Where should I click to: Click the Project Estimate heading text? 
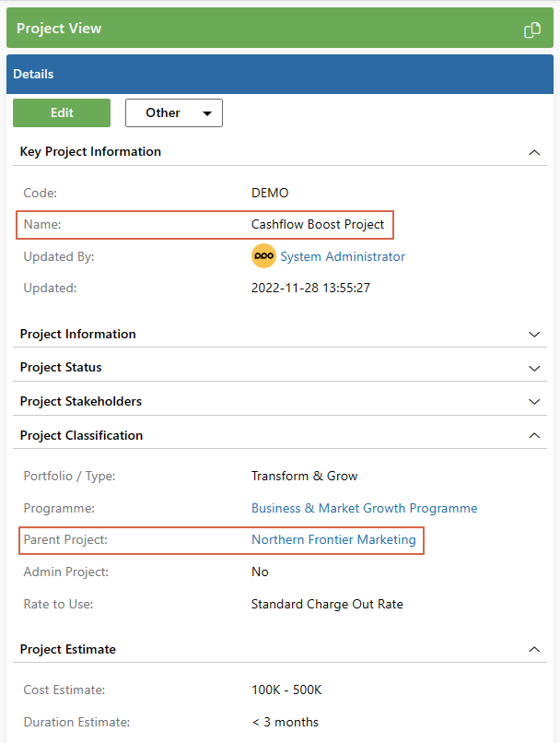click(x=67, y=649)
